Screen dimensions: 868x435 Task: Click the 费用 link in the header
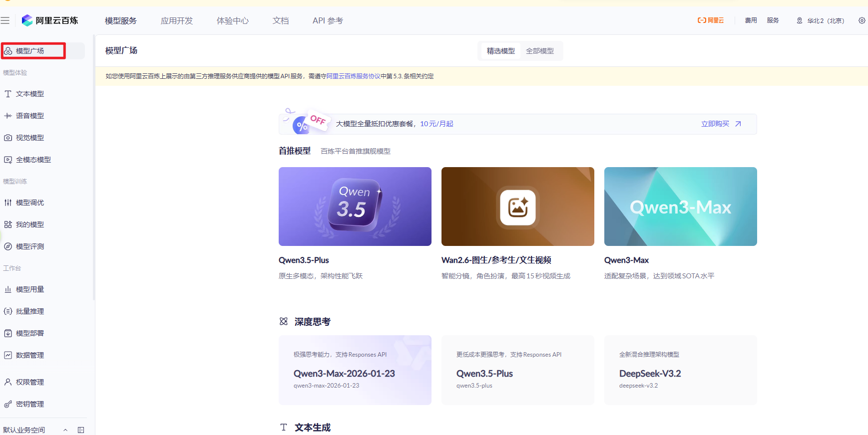[x=751, y=20]
